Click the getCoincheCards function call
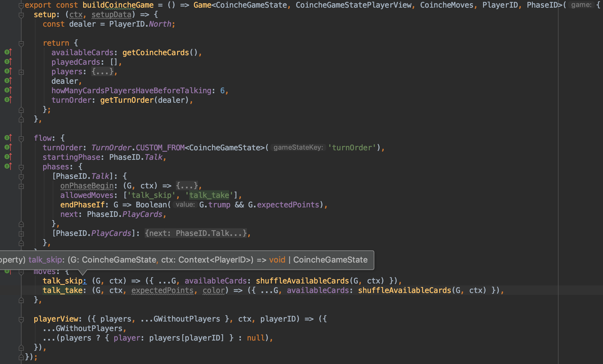603x364 pixels. pyautogui.click(x=156, y=53)
